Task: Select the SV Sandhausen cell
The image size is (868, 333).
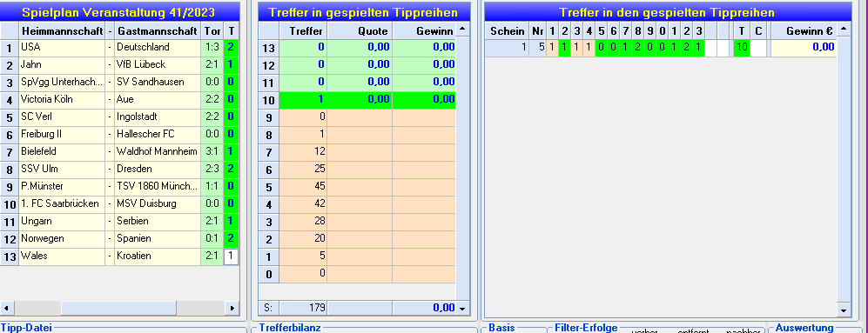Action: (x=158, y=83)
